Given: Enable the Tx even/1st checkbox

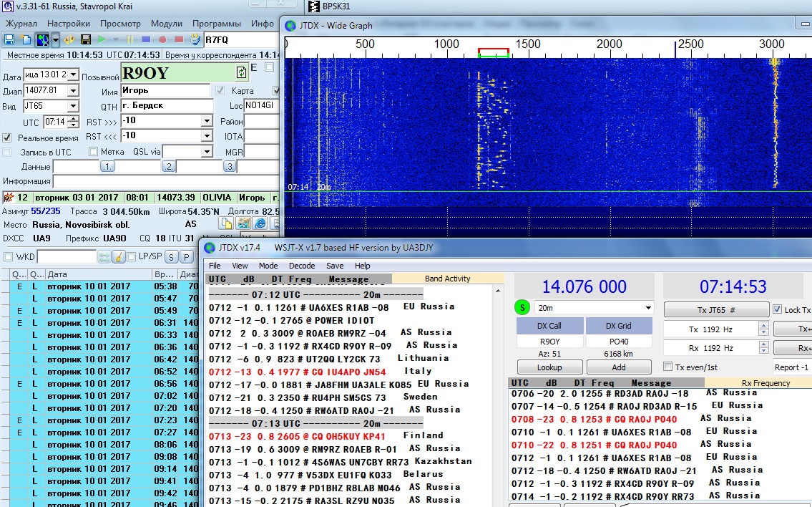Looking at the screenshot, I should 669,367.
